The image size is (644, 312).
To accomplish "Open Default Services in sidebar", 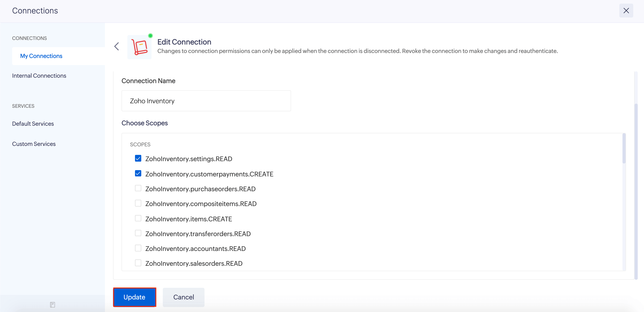I will pos(33,124).
